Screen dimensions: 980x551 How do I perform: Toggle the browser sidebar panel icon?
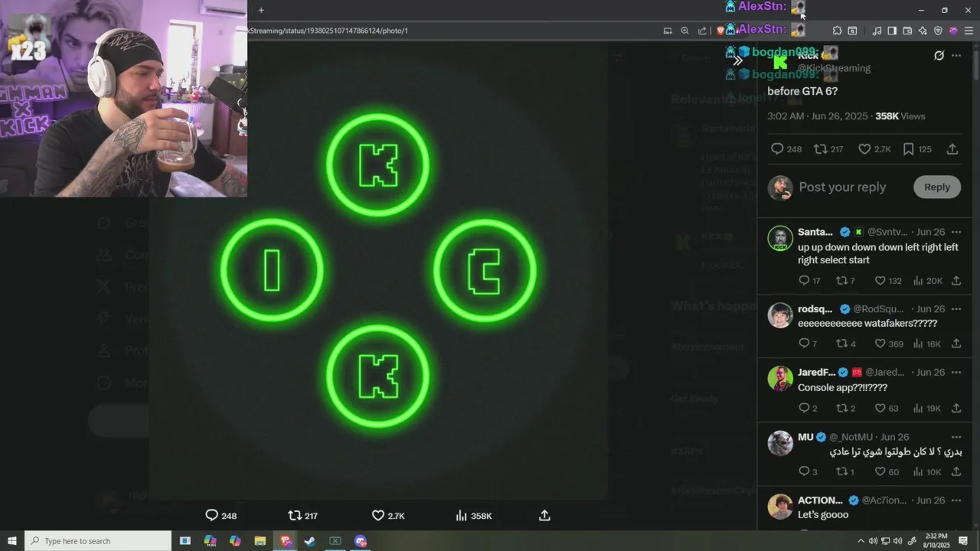point(892,31)
